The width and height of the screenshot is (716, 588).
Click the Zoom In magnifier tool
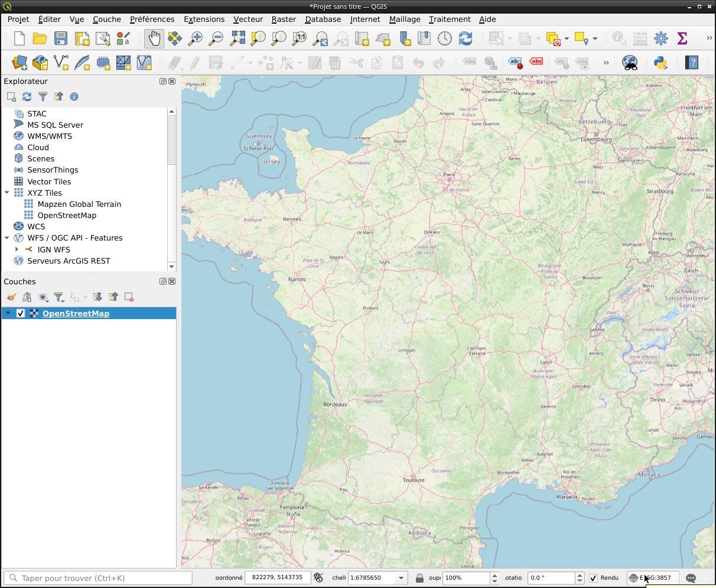[x=195, y=39]
